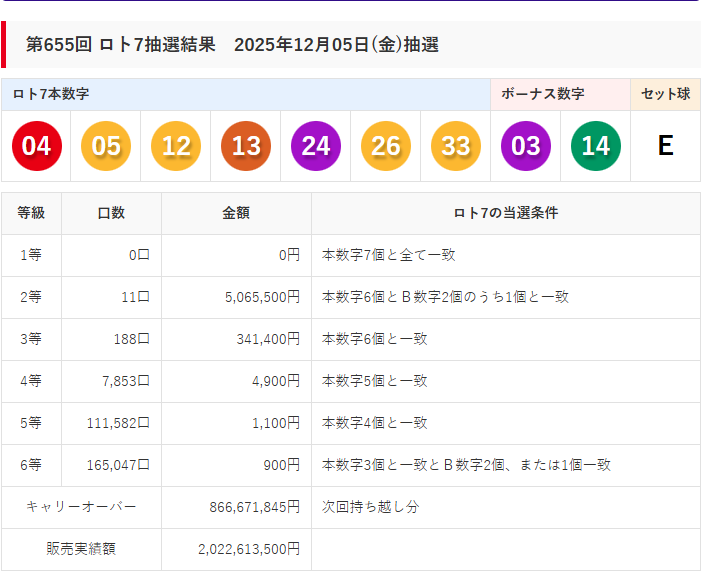
Task: Click the ロト7の当選条件 column header
Action: (x=505, y=213)
